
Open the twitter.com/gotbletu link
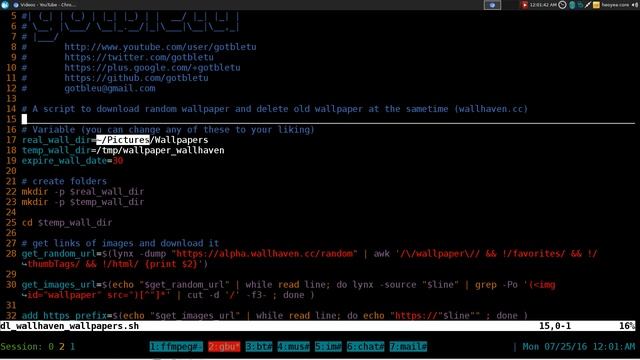[x=139, y=57]
